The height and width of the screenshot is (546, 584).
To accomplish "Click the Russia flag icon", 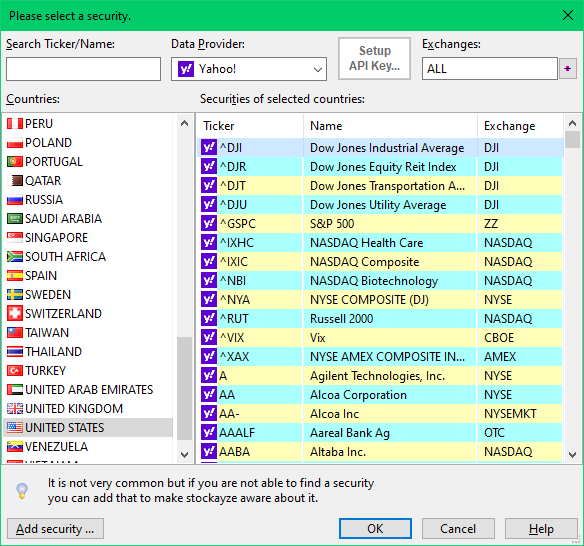I will coord(15,200).
